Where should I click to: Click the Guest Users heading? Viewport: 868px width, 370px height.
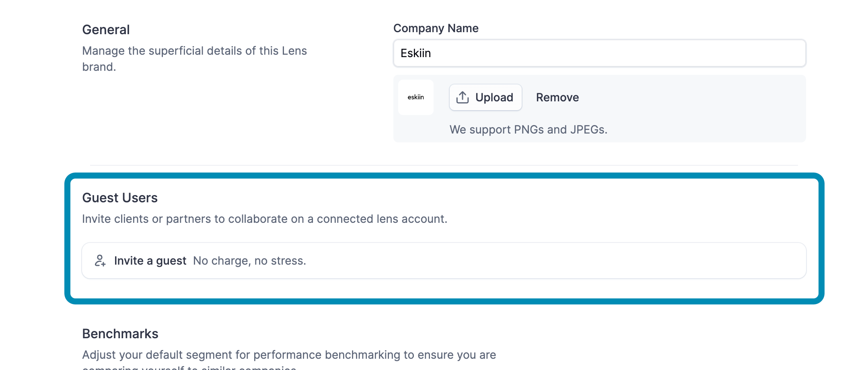tap(120, 198)
